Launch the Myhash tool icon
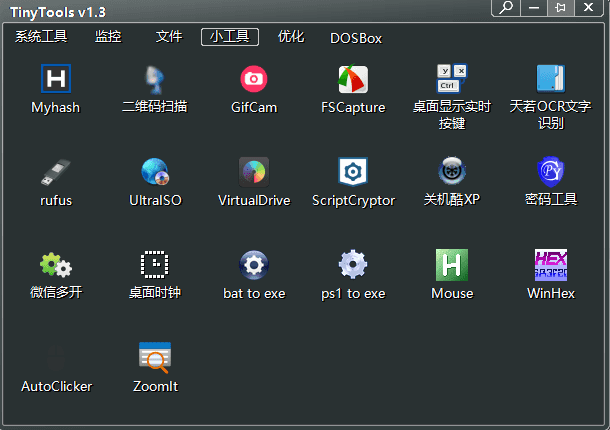This screenshot has width=610, height=430. click(x=56, y=79)
